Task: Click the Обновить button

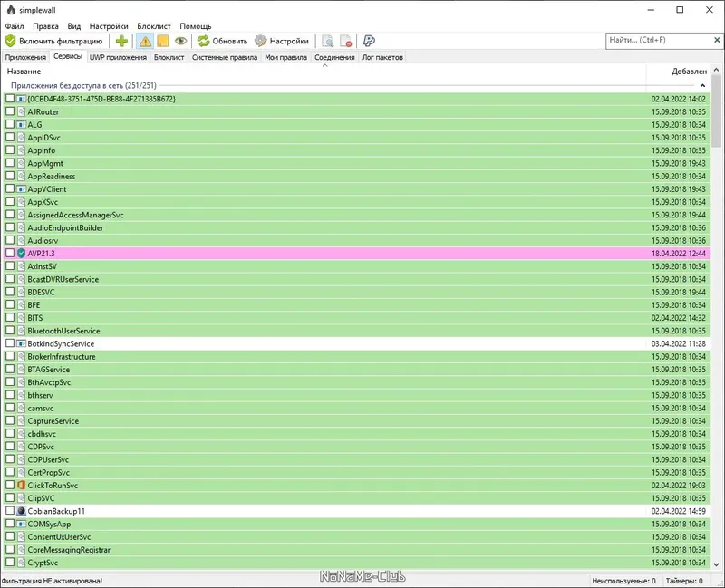Action: [x=222, y=41]
